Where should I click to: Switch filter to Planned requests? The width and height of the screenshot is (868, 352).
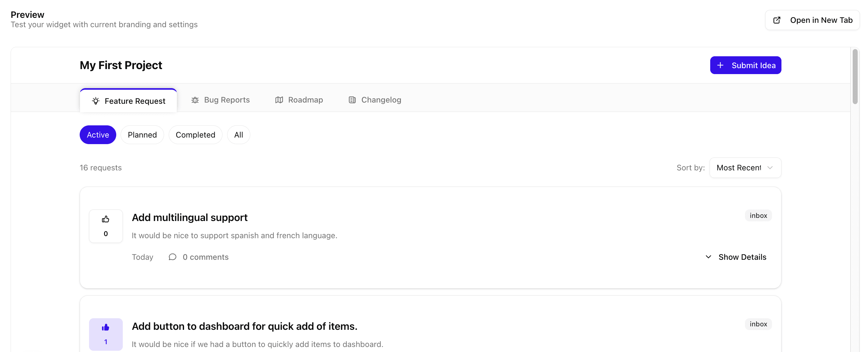click(142, 134)
